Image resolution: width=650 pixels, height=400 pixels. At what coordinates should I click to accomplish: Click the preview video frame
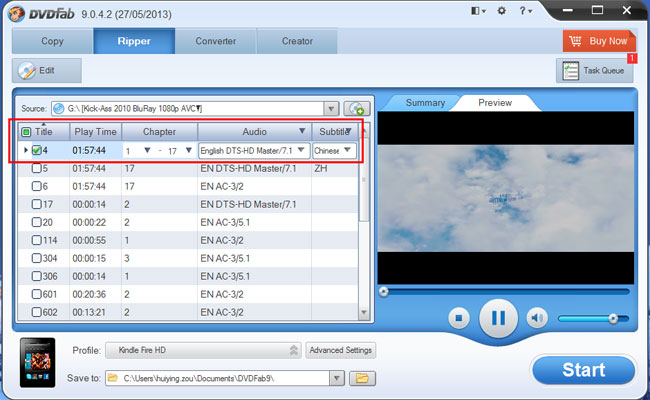pos(506,198)
